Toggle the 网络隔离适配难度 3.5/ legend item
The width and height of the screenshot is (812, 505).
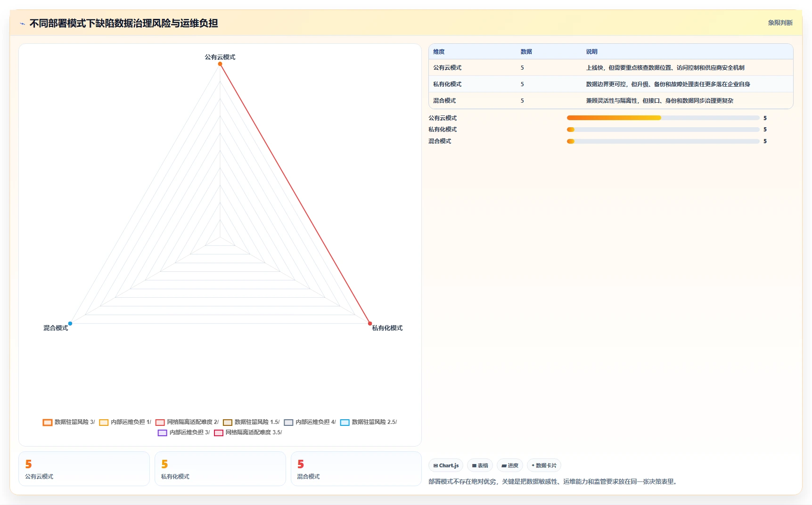click(x=248, y=432)
